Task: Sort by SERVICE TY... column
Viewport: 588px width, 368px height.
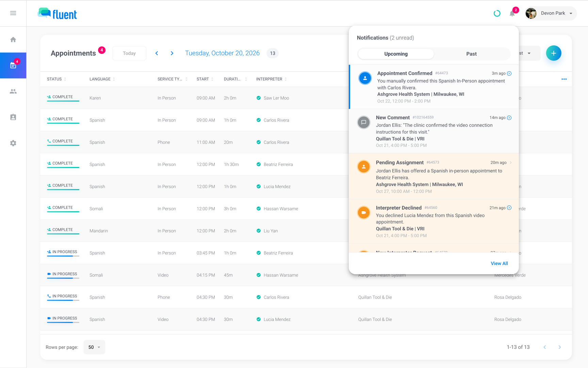Action: (x=173, y=79)
